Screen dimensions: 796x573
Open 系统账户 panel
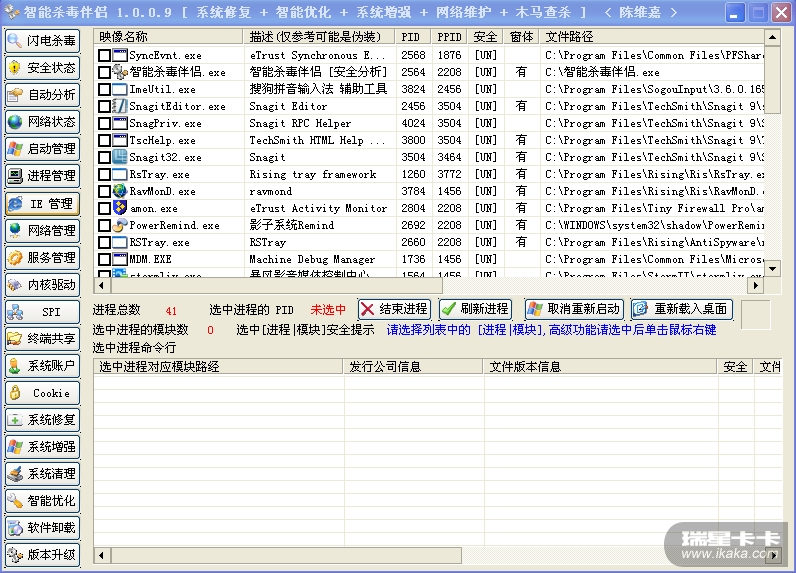point(43,366)
